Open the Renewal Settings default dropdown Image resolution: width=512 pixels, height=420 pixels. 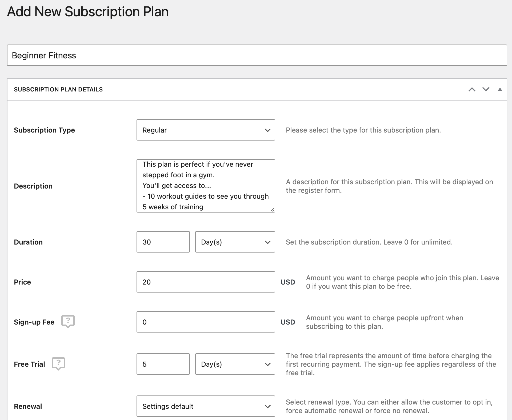[x=206, y=406]
